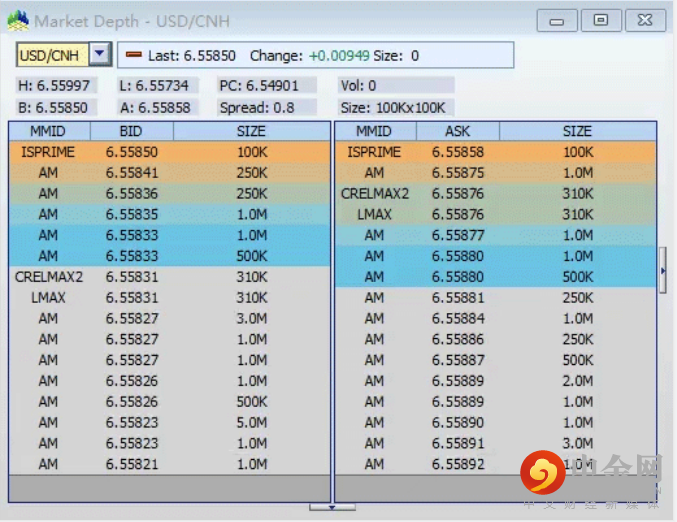The height and width of the screenshot is (522, 677).
Task: Click the bid-side SIZE column header
Action: click(251, 131)
